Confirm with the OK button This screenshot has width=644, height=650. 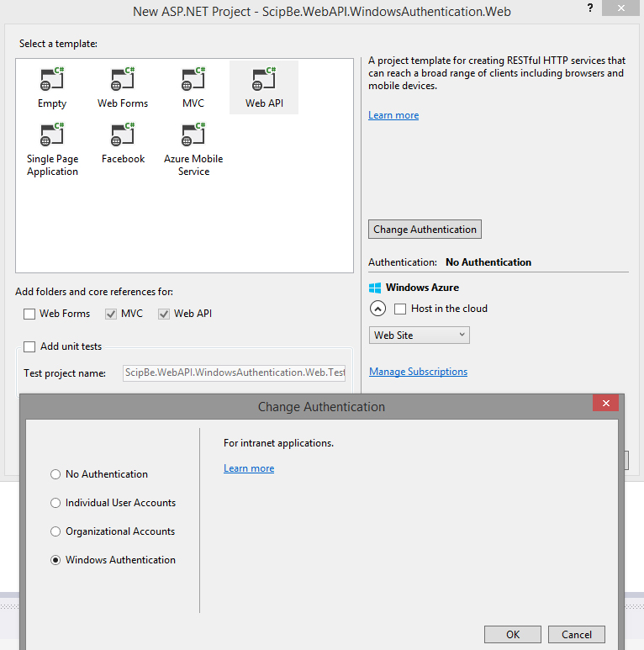(x=513, y=634)
